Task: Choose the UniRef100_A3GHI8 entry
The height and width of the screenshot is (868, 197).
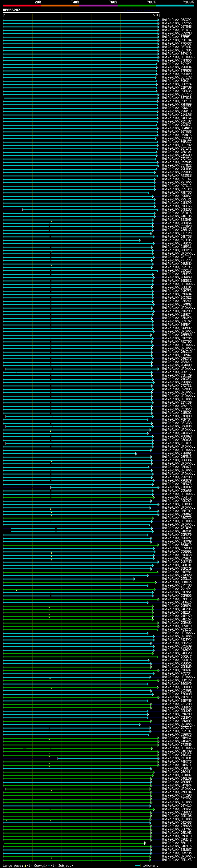Action: [177, 769]
